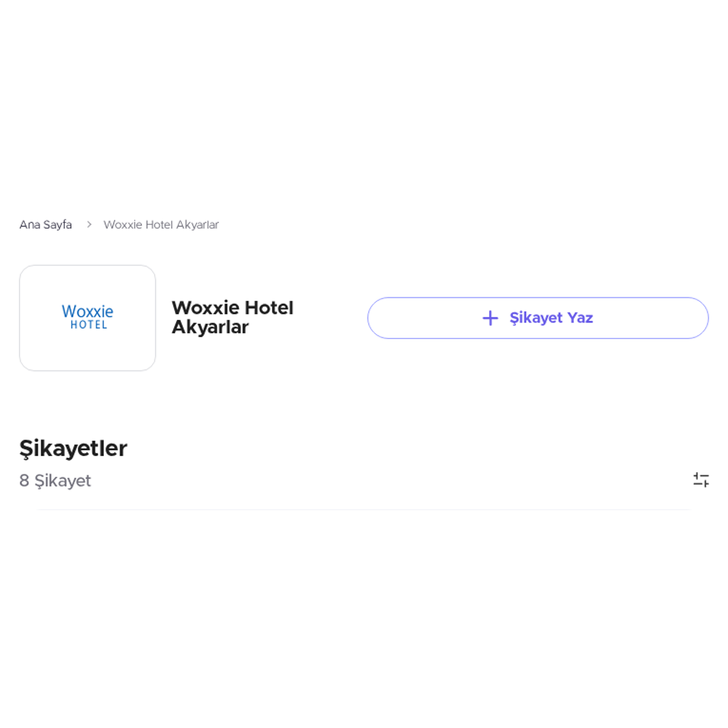Click the word Sayfa in the breadcrumb
728x728 pixels.
coord(58,224)
